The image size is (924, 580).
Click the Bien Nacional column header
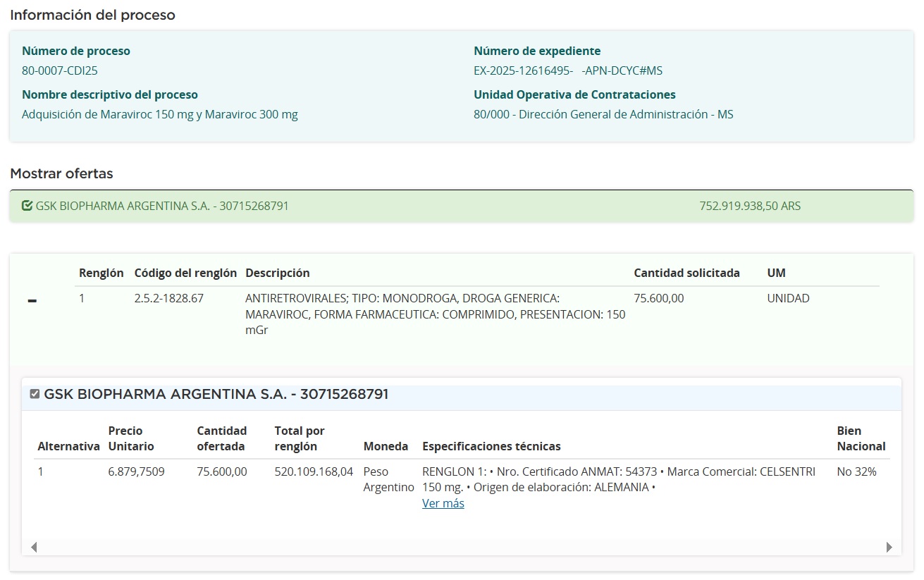tap(861, 438)
